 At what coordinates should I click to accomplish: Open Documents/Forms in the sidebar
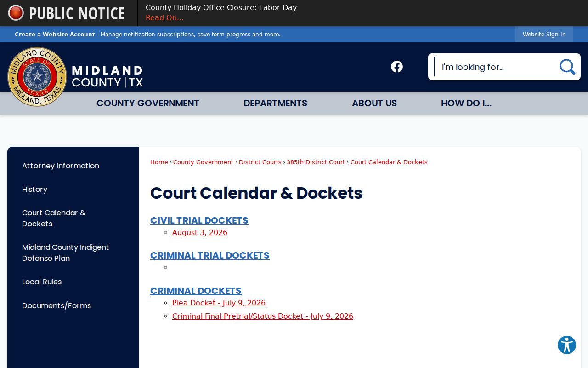coord(57,305)
